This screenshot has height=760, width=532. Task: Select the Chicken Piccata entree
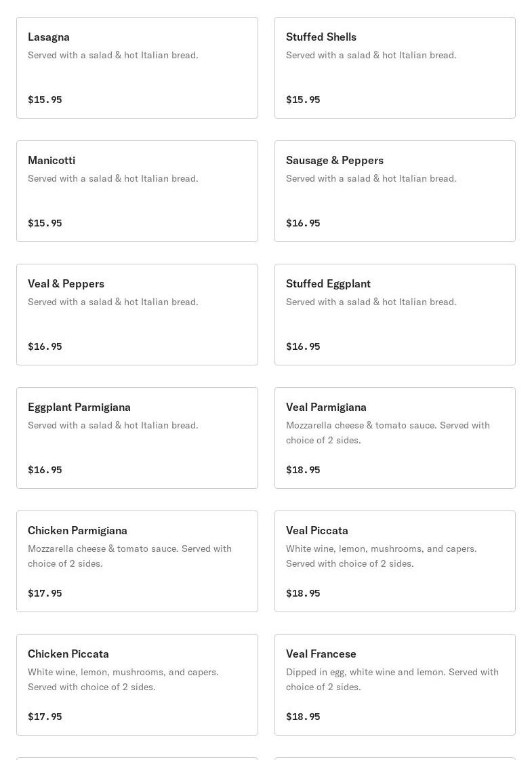(x=137, y=684)
